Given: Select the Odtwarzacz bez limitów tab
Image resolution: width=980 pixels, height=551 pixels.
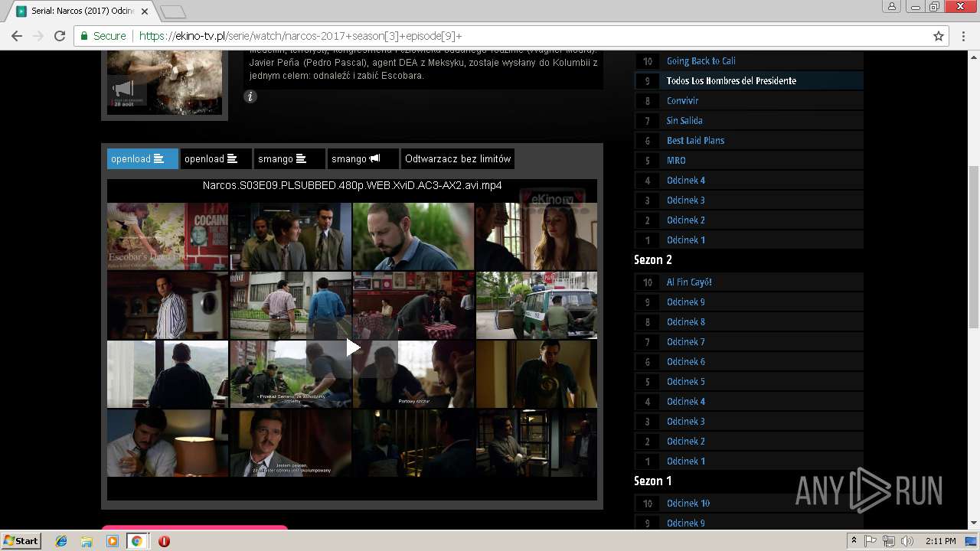Looking at the screenshot, I should pos(458,158).
